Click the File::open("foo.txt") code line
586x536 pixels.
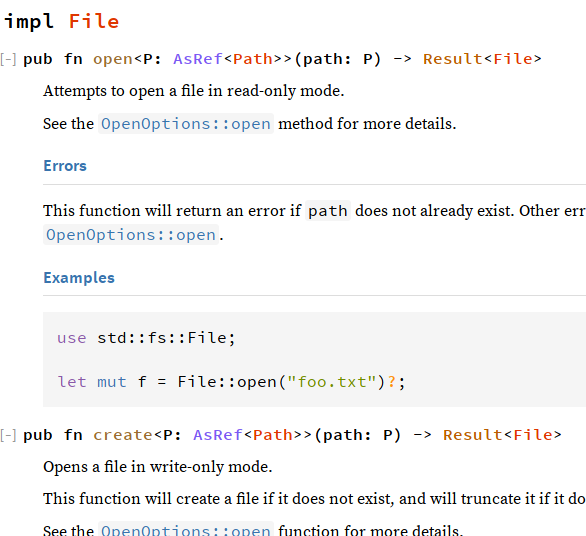[231, 382]
